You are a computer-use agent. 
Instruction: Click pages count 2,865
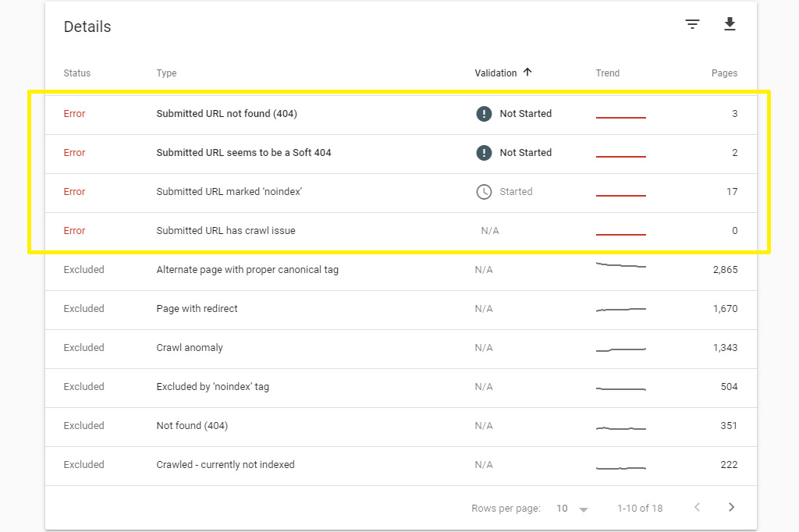pos(725,270)
